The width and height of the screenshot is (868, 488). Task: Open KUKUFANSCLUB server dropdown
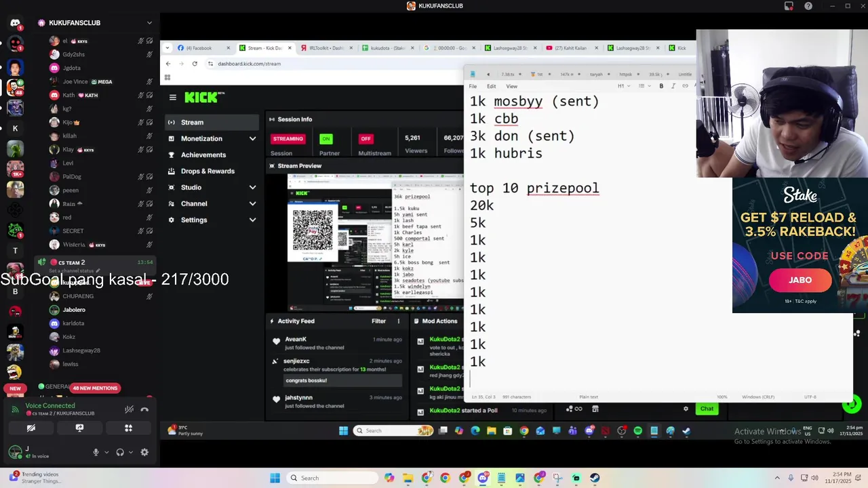[149, 23]
